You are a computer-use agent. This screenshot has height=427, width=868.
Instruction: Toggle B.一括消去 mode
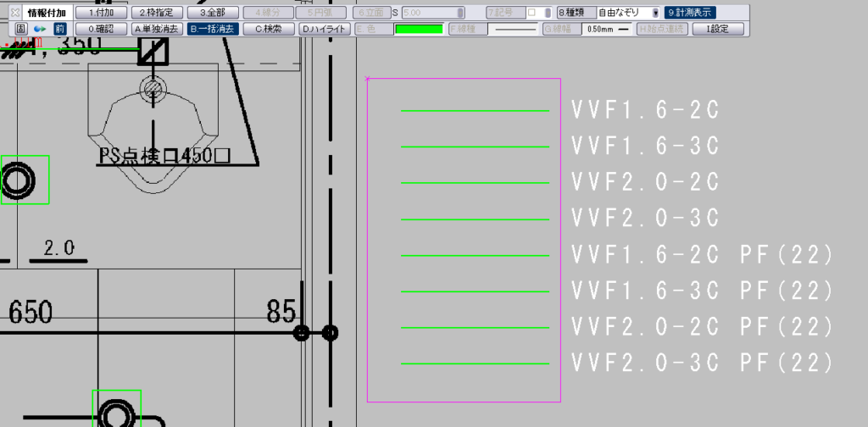(212, 29)
